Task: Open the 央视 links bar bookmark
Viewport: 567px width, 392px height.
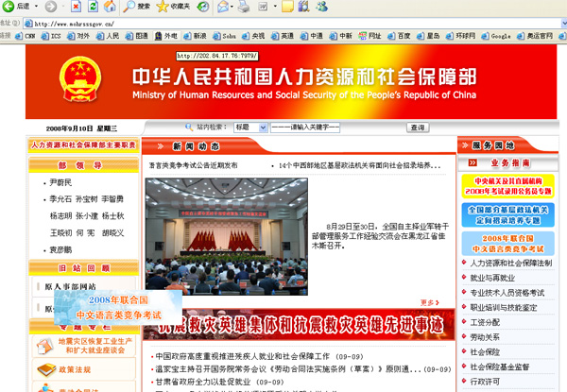Action: click(253, 36)
